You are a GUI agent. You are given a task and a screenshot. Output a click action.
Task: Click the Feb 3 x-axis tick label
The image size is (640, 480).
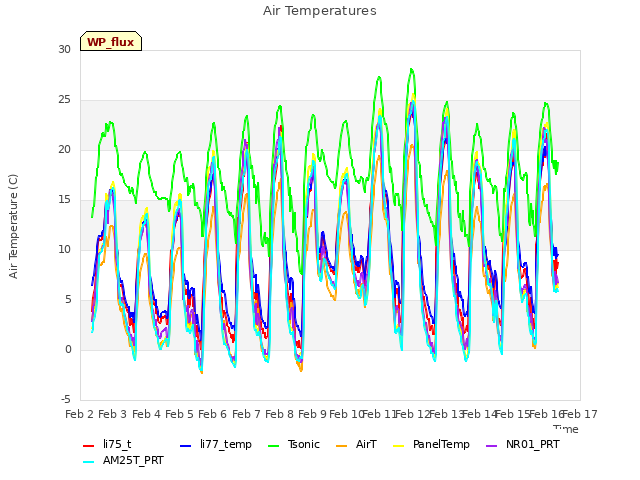click(x=113, y=414)
